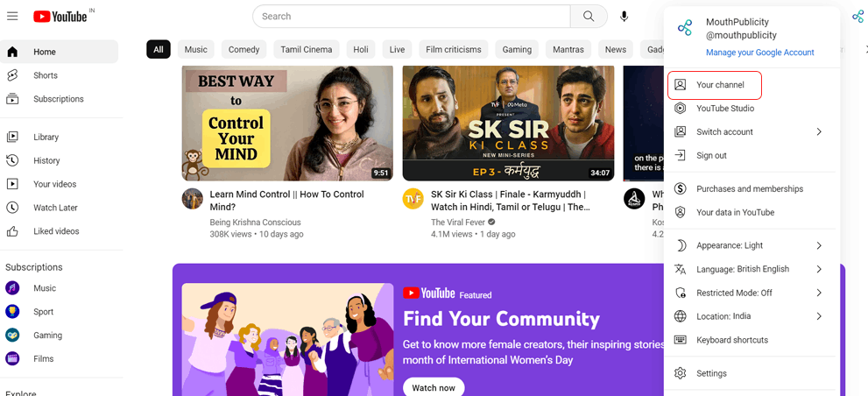Open Purchases and memberships
This screenshot has width=868, height=396.
[752, 188]
